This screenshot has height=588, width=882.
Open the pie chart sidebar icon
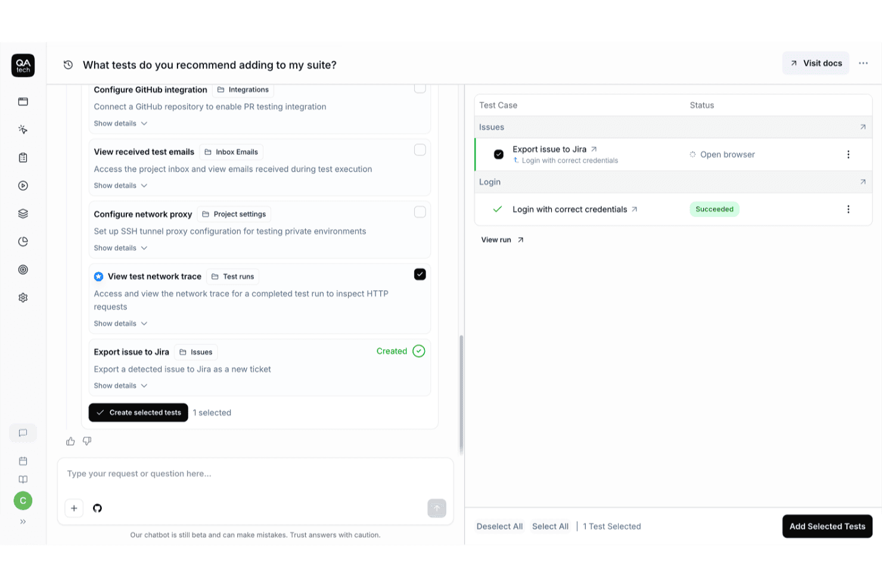(x=23, y=242)
